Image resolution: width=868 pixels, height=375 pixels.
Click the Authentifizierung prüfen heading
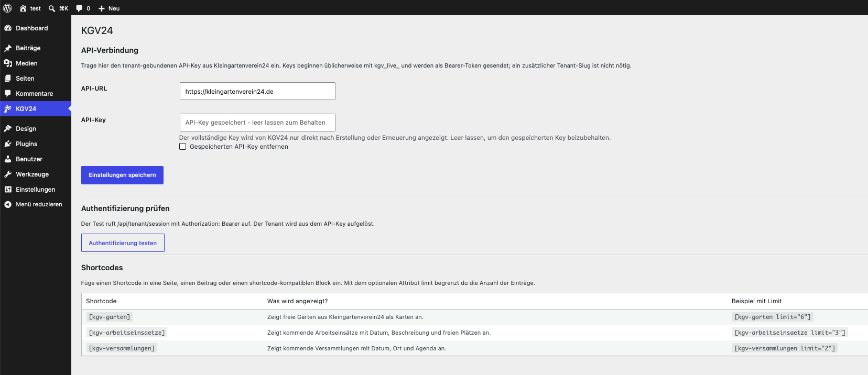pyautogui.click(x=125, y=208)
